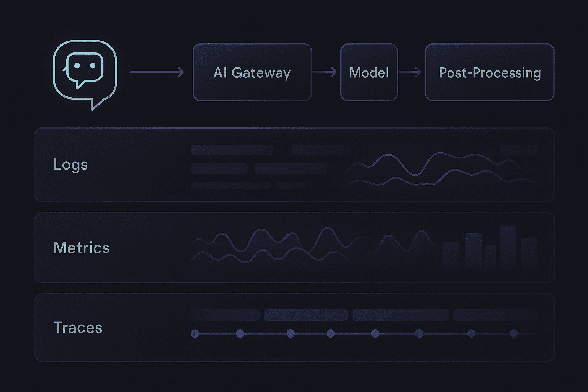The width and height of the screenshot is (588, 392).
Task: Click the tallest bar in Metrics bar chart
Action: (x=508, y=247)
